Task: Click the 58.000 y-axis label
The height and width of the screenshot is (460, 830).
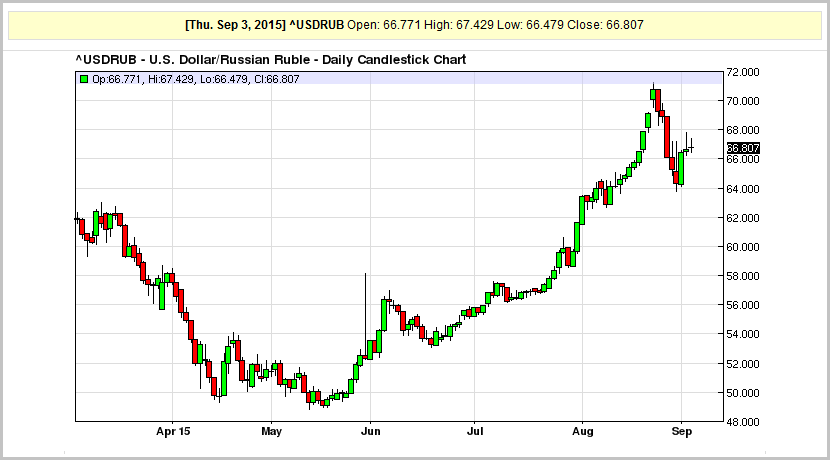Action: pyautogui.click(x=743, y=276)
